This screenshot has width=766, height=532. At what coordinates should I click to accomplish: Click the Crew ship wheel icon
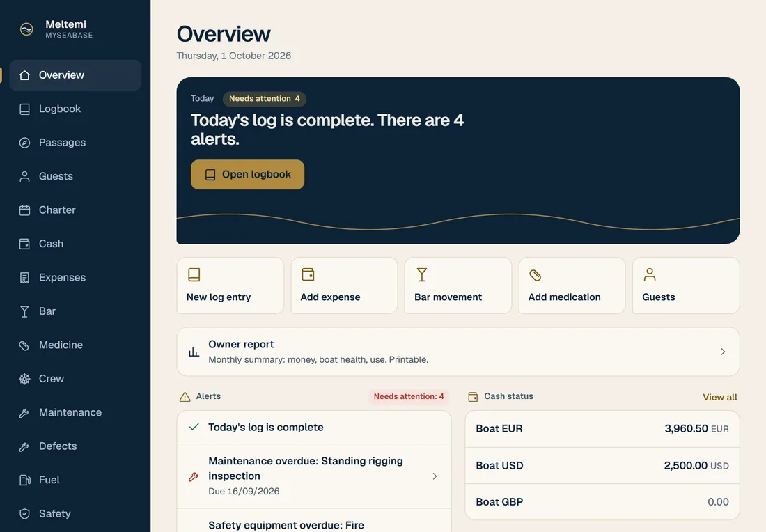(24, 379)
